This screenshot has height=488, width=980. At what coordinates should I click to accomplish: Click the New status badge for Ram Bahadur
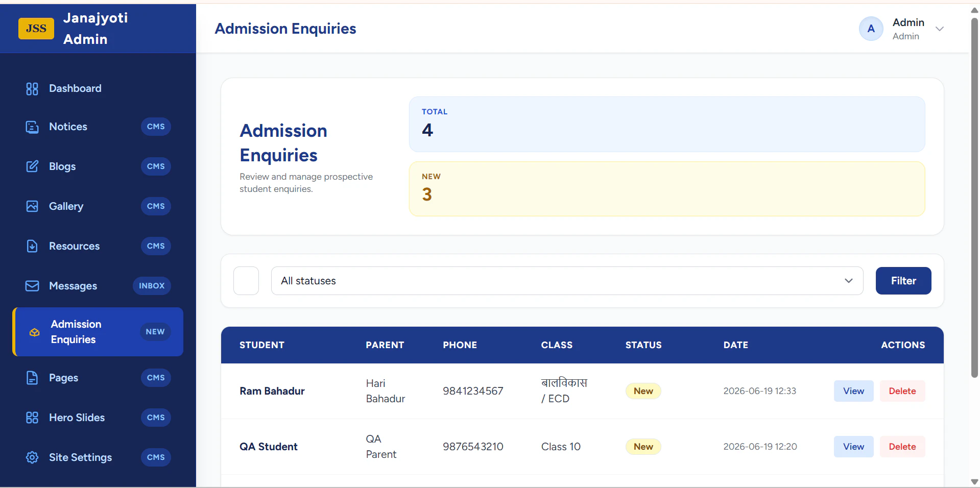(x=643, y=391)
